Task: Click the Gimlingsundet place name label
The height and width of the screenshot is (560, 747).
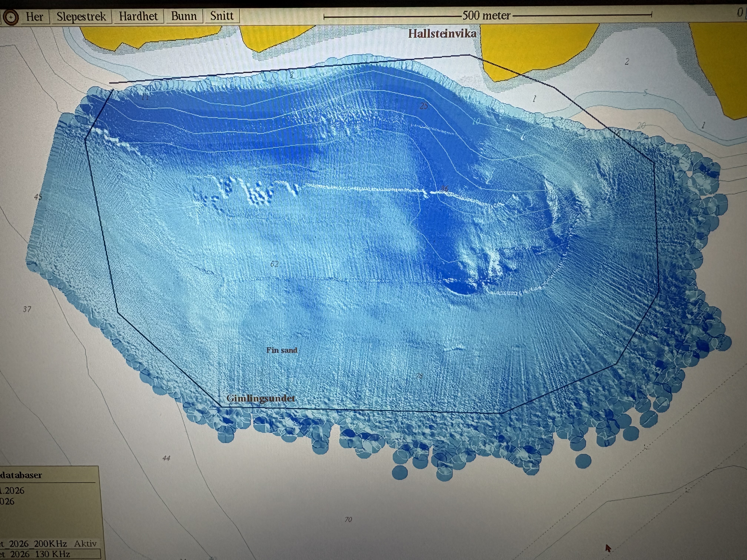Action: pyautogui.click(x=261, y=398)
